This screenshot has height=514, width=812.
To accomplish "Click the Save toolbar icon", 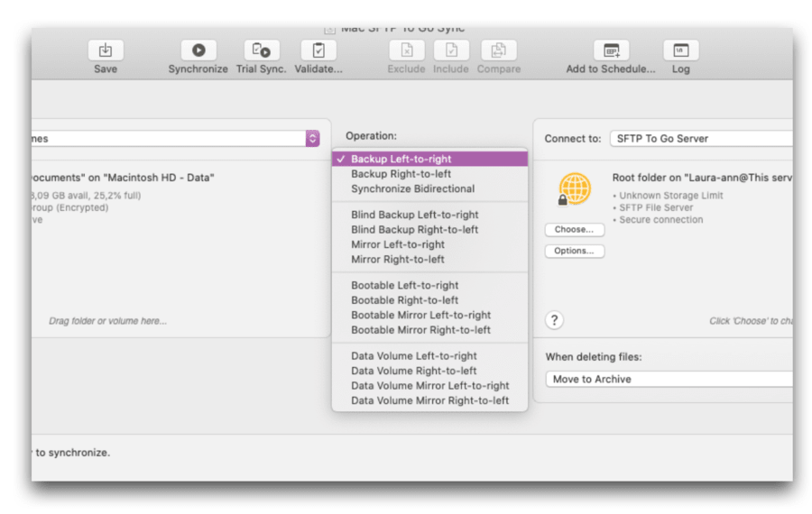I will (106, 50).
